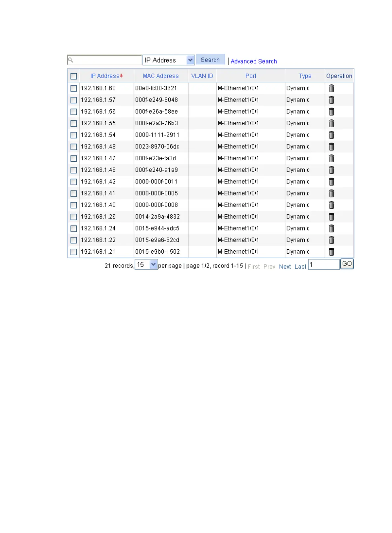The width and height of the screenshot is (392, 533).
Task: Select MAC address 00e0-fc00-3621
Action: [156, 88]
